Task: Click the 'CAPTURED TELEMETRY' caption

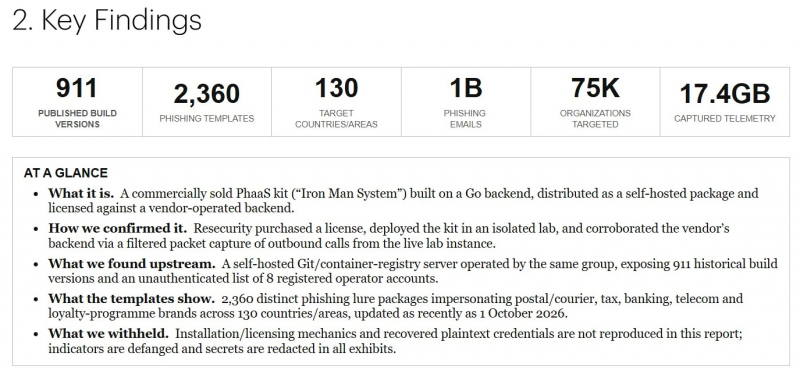Action: [x=724, y=118]
